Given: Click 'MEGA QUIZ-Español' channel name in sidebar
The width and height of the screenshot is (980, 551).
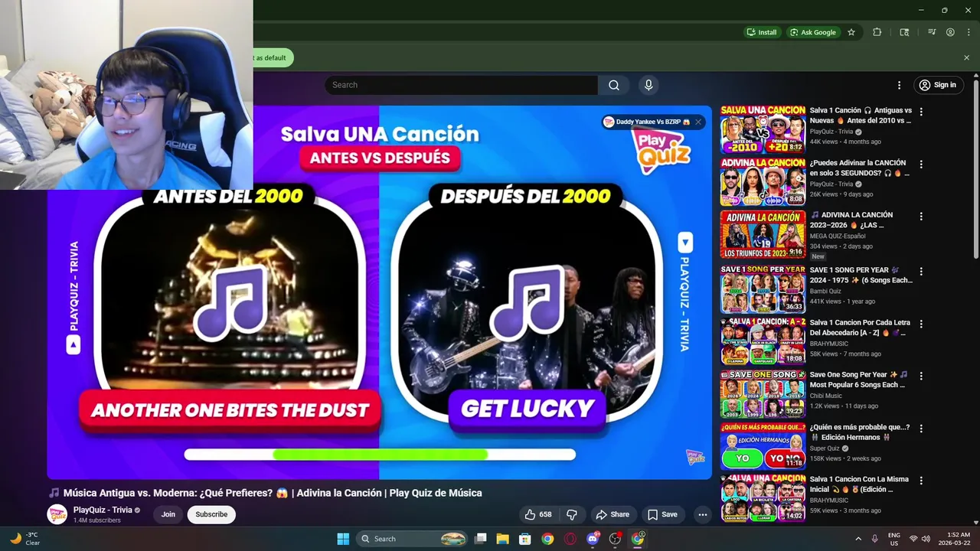Looking at the screenshot, I should pyautogui.click(x=839, y=236).
